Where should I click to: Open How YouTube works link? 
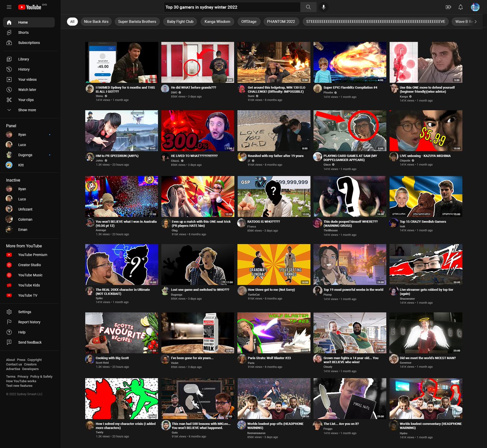[x=21, y=381]
